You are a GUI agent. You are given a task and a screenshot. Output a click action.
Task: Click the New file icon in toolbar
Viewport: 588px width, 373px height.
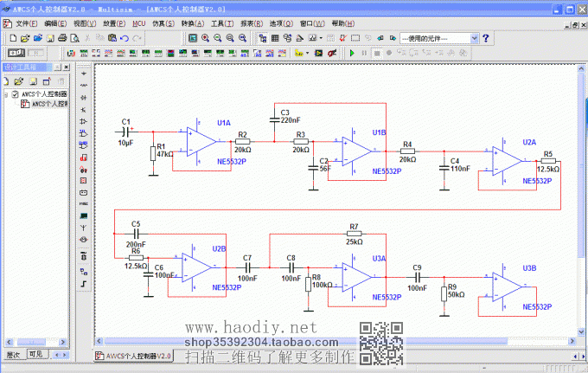(x=13, y=39)
